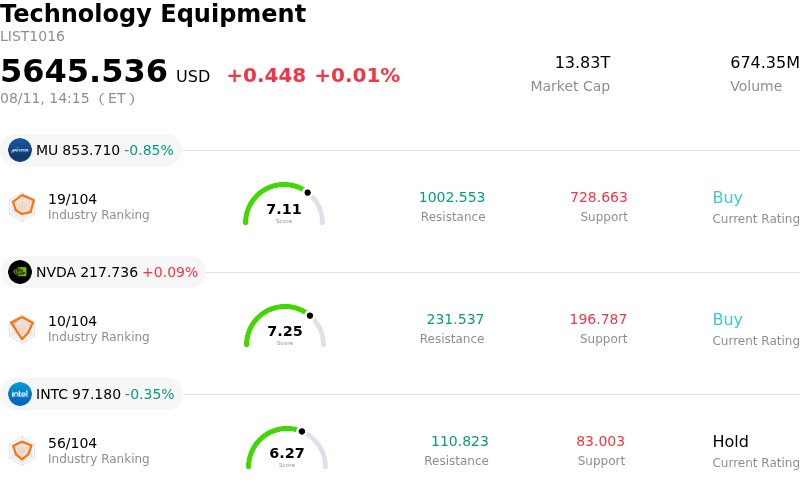The image size is (800, 488).
Task: Click the NVDA 7.25 score gauge
Action: pyautogui.click(x=285, y=326)
